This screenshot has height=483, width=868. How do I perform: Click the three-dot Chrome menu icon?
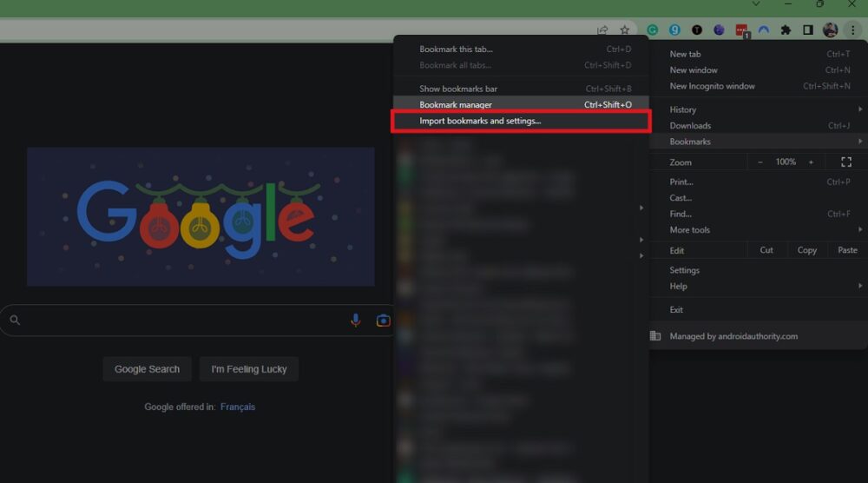[852, 30]
